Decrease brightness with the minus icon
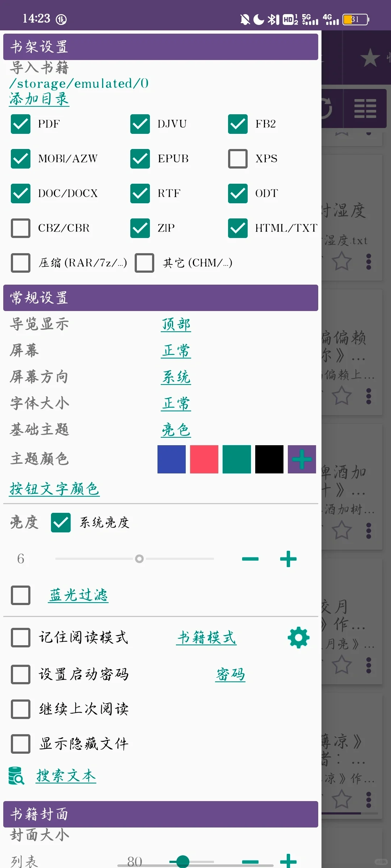Viewport: 391px width, 868px height. tap(250, 559)
